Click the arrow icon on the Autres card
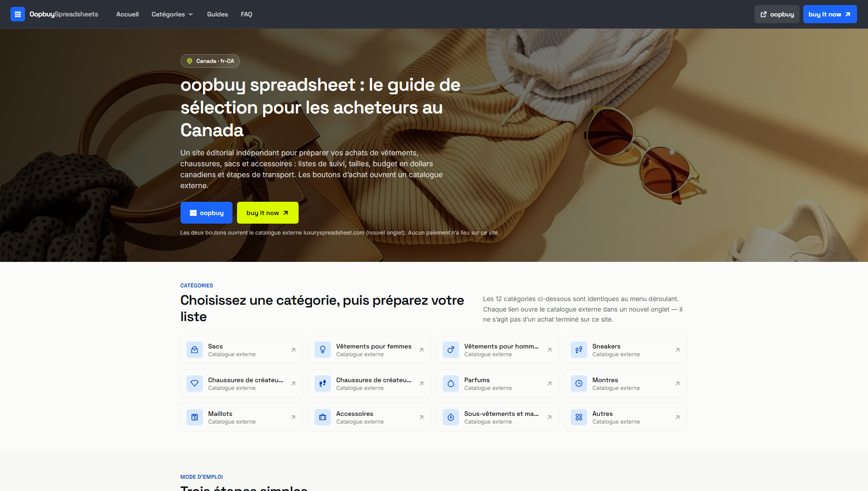The width and height of the screenshot is (868, 491). tap(677, 417)
